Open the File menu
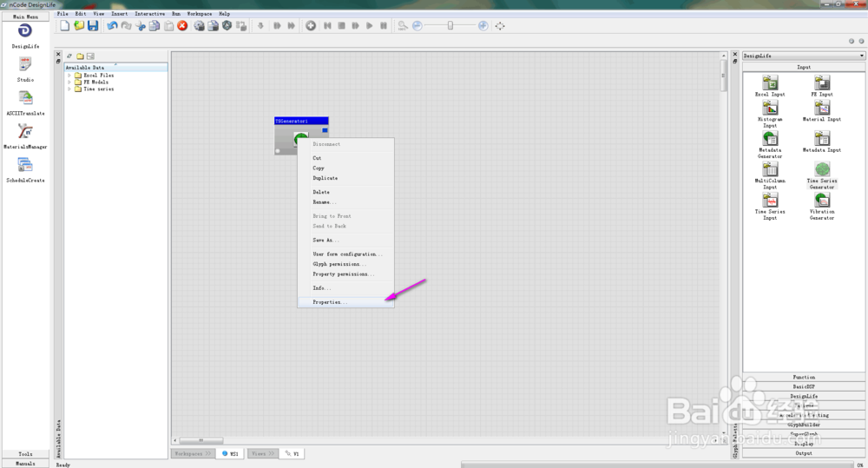Viewport: 868px width, 468px height. point(62,14)
